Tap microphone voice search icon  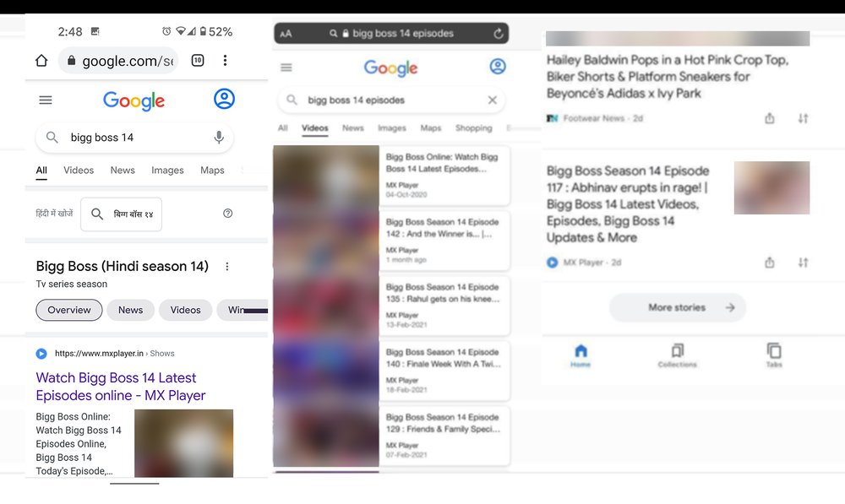[x=219, y=138]
